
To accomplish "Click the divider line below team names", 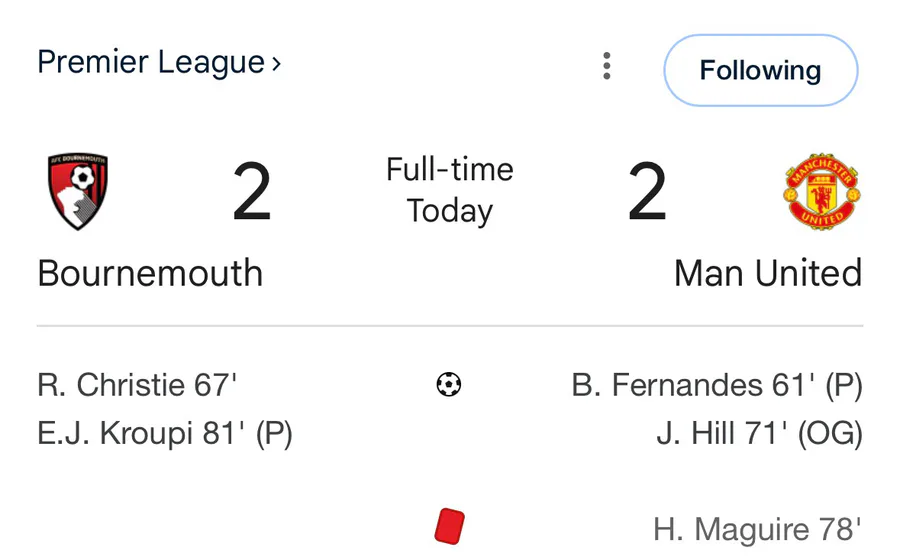I will point(449,326).
